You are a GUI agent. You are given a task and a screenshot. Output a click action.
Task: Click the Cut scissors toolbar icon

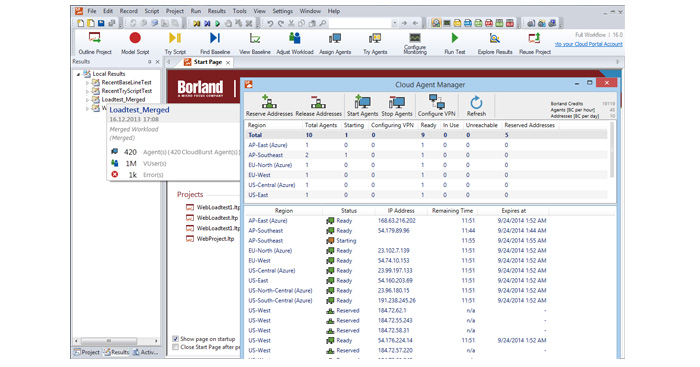click(291, 23)
